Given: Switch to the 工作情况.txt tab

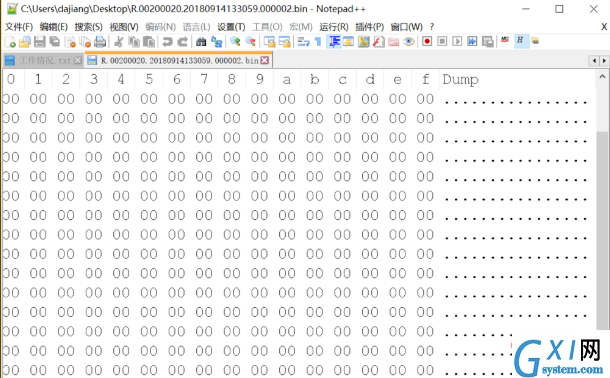Looking at the screenshot, I should point(44,61).
